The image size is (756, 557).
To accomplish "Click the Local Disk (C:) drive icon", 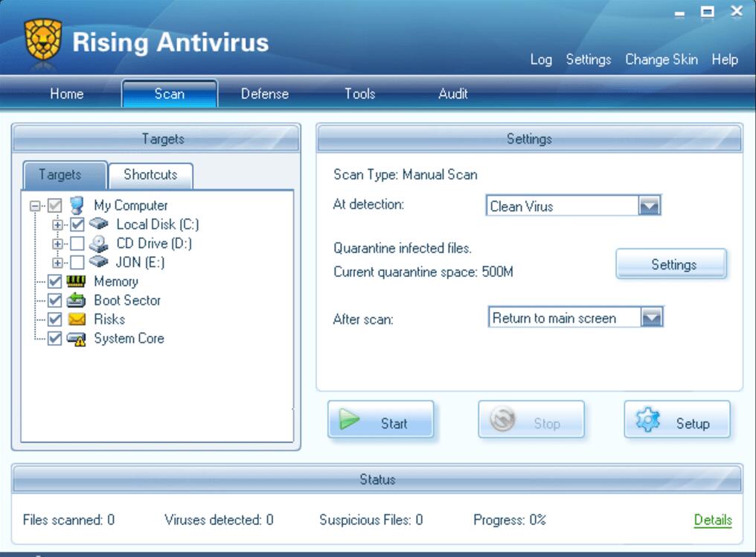I will 99,224.
